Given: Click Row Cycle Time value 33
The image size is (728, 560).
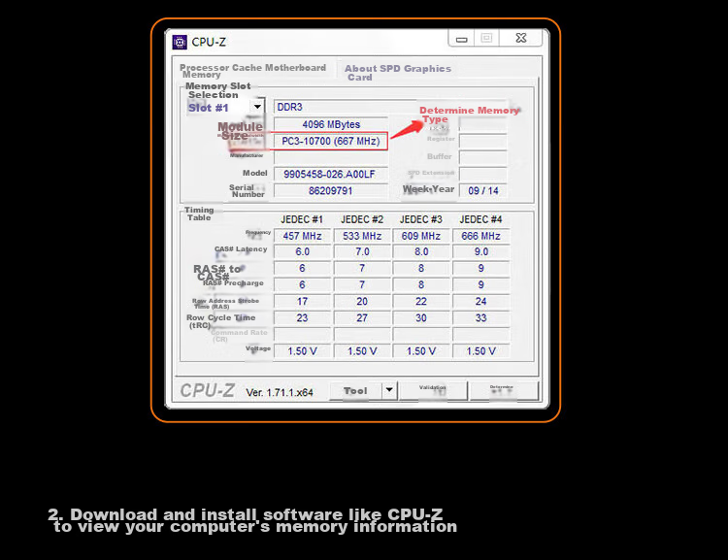Looking at the screenshot, I should pos(481,318).
